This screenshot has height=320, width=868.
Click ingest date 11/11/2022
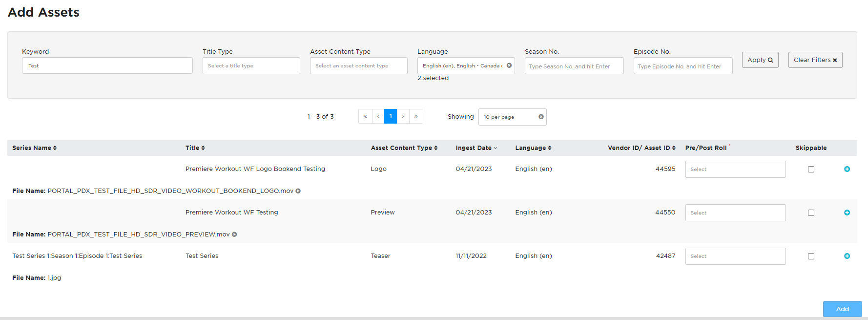[471, 256]
